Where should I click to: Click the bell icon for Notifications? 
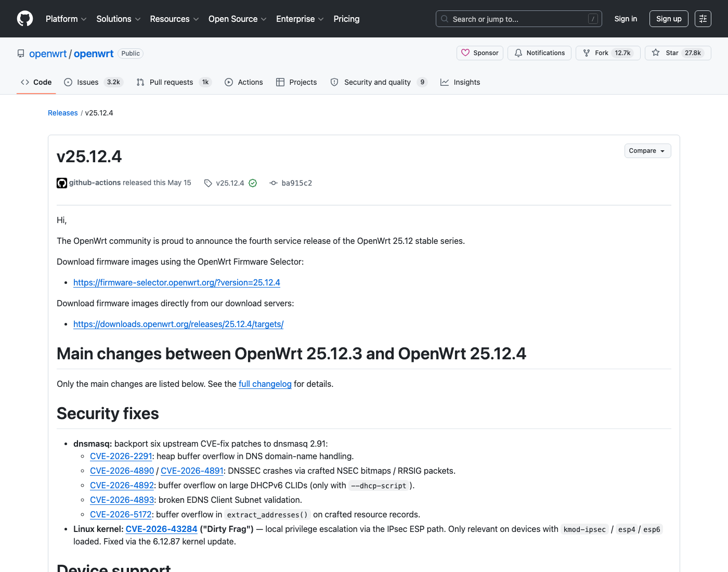(518, 53)
